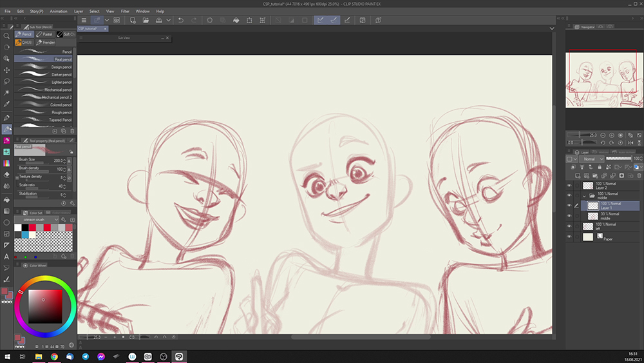
Task: Select the Zoom magnifier tool
Action: (7, 36)
